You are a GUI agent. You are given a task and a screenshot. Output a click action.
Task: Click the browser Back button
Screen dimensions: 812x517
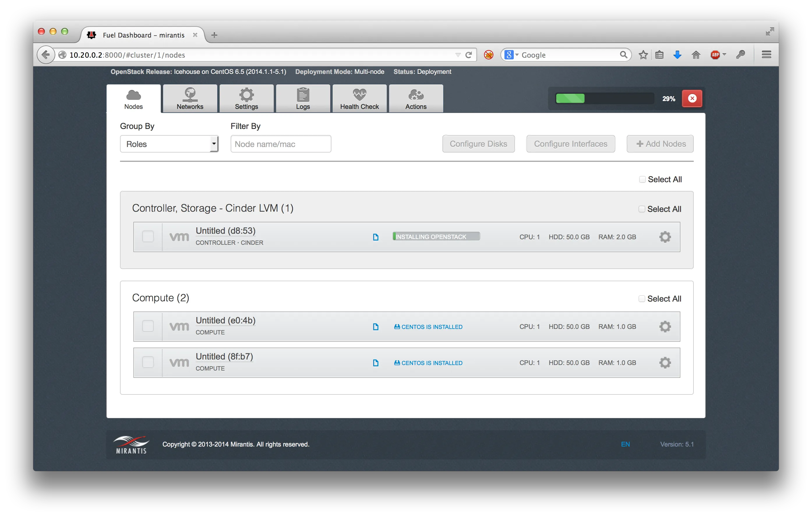tap(45, 55)
